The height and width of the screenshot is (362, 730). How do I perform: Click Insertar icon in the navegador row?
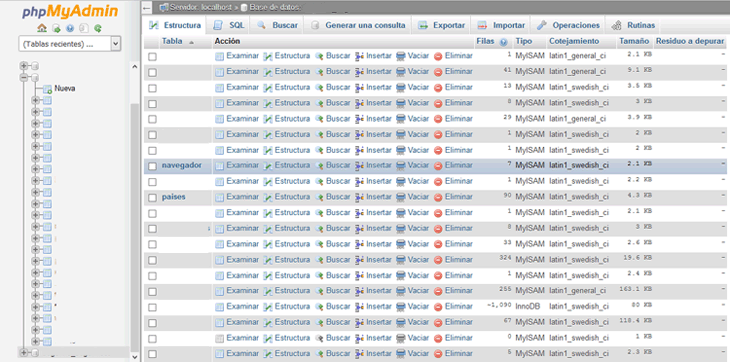click(x=359, y=166)
